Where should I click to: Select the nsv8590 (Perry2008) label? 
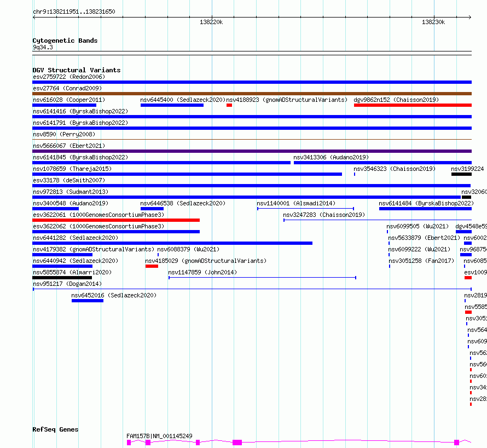click(x=64, y=134)
